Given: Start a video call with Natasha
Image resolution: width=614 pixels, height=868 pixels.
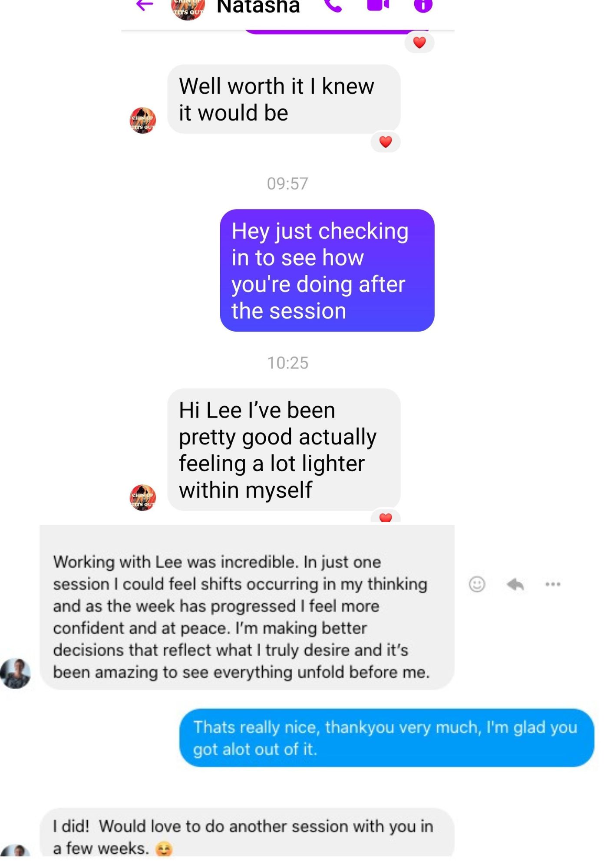Looking at the screenshot, I should pos(378,4).
